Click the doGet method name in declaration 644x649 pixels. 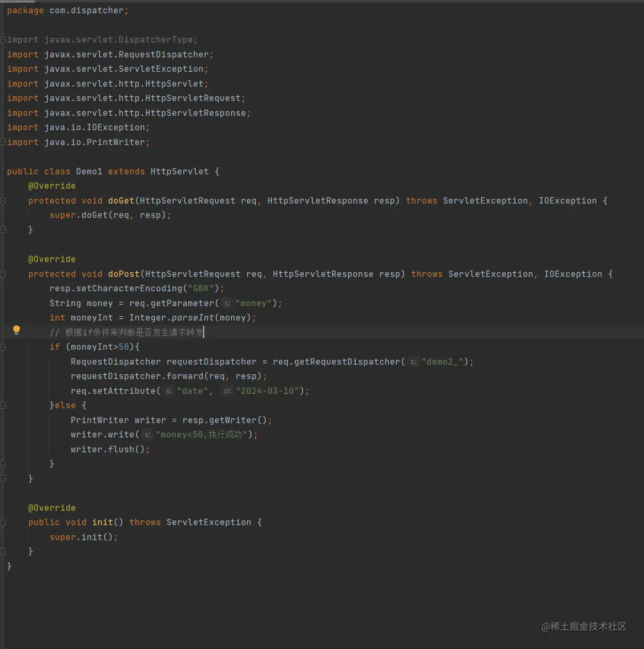(121, 201)
